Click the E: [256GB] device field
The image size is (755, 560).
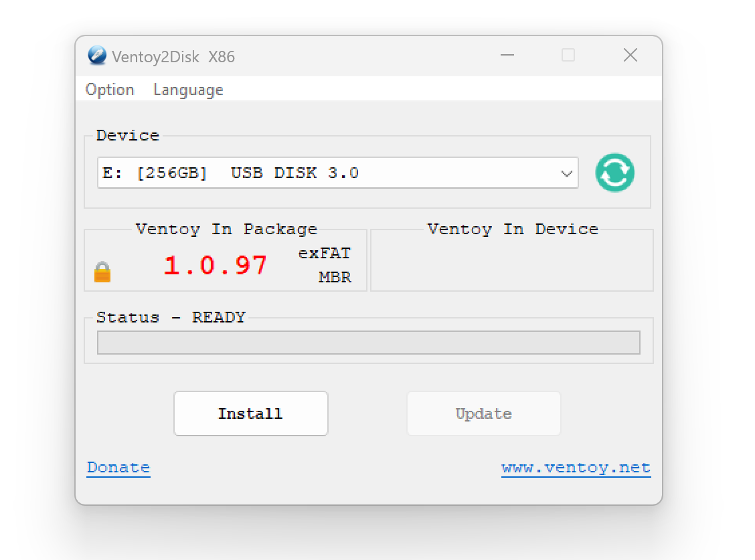pyautogui.click(x=301, y=173)
